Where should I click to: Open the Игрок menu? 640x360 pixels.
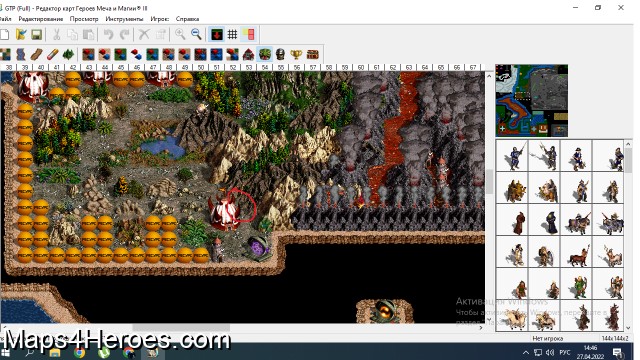(x=160, y=19)
